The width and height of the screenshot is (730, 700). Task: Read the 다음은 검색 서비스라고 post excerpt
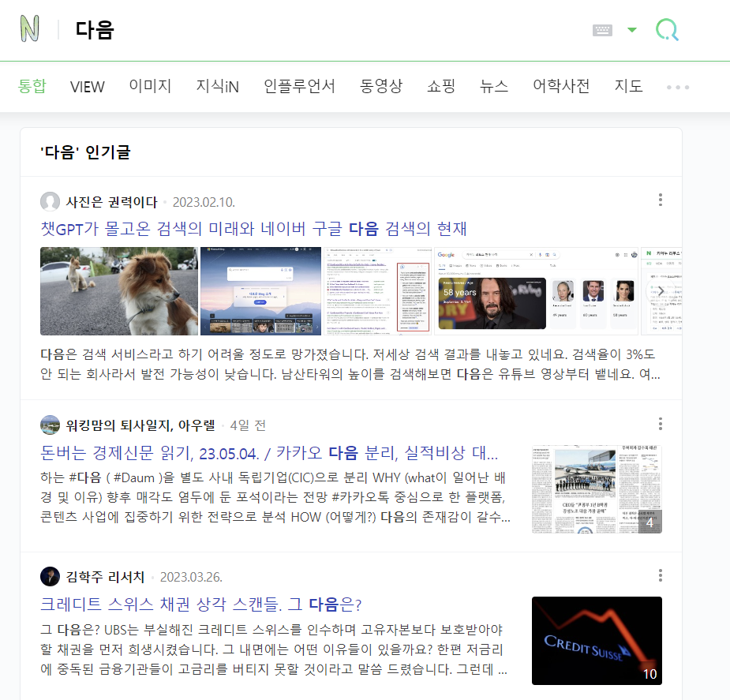350,364
